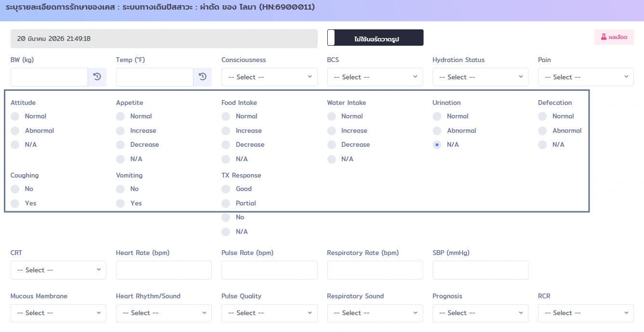The width and height of the screenshot is (644, 332).
Task: Click the pink lab results button
Action: (x=614, y=37)
